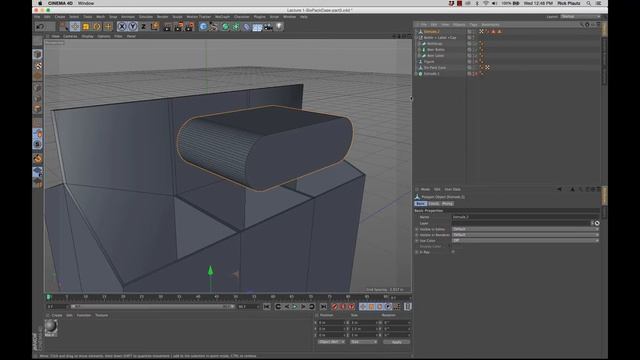This screenshot has height=360, width=640.
Task: Toggle the Y axis lock
Action: (x=133, y=27)
